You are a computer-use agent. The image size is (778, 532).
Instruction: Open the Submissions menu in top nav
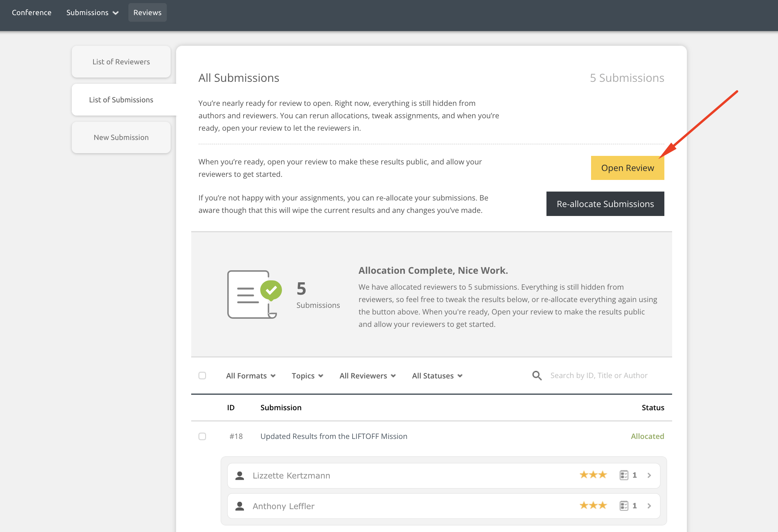[x=92, y=12]
